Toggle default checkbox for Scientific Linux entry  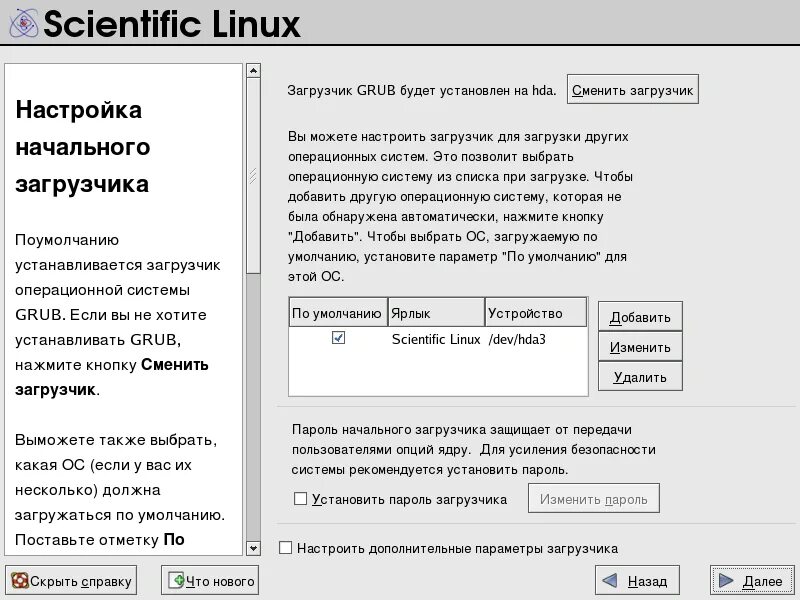338,338
